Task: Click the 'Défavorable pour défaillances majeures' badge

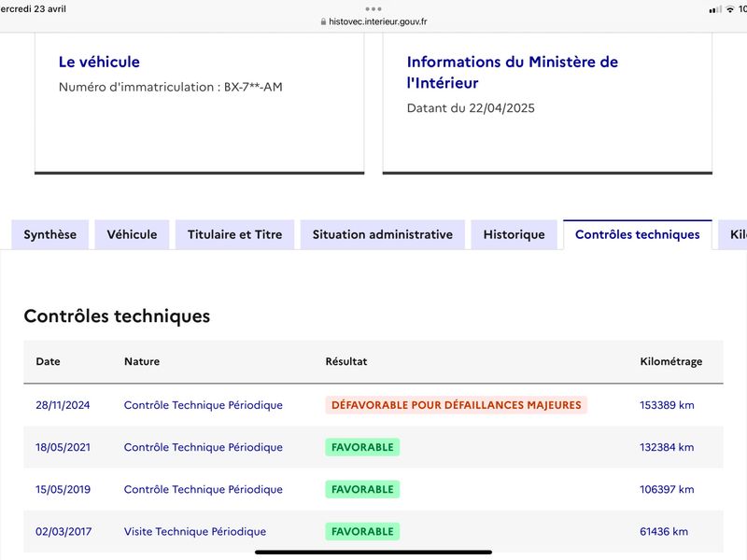Action: 456,405
